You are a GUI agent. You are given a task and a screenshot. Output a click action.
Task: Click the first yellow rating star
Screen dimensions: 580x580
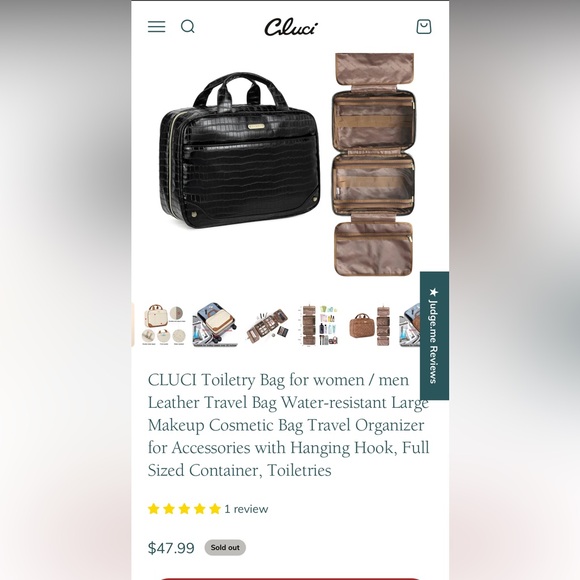(x=154, y=509)
